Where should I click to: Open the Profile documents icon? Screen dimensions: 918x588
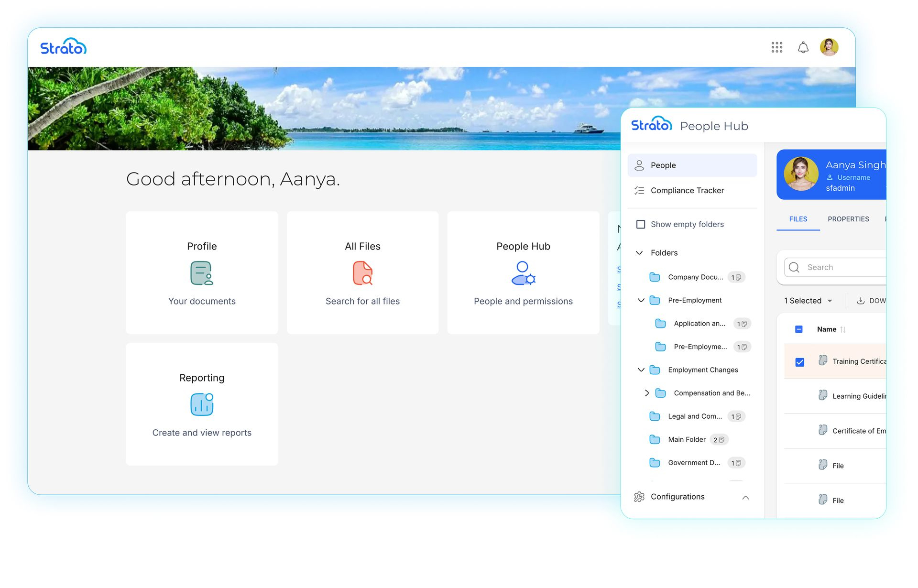[x=202, y=273]
